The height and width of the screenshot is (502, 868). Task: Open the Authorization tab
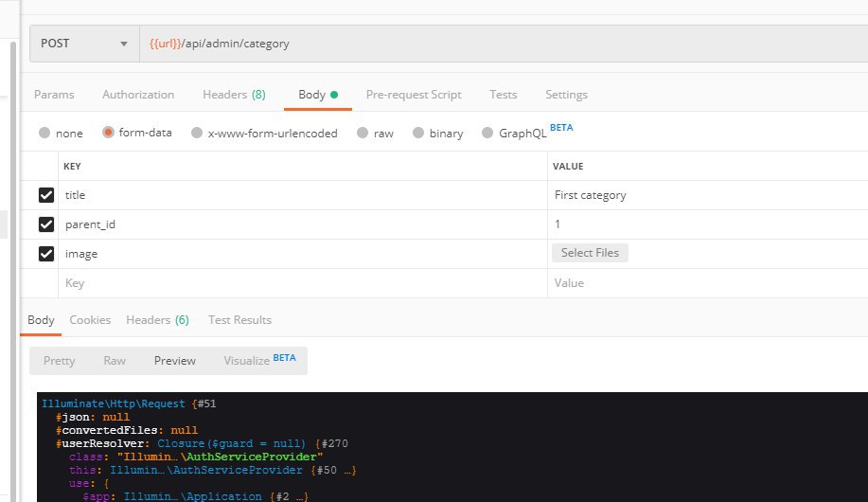click(138, 95)
